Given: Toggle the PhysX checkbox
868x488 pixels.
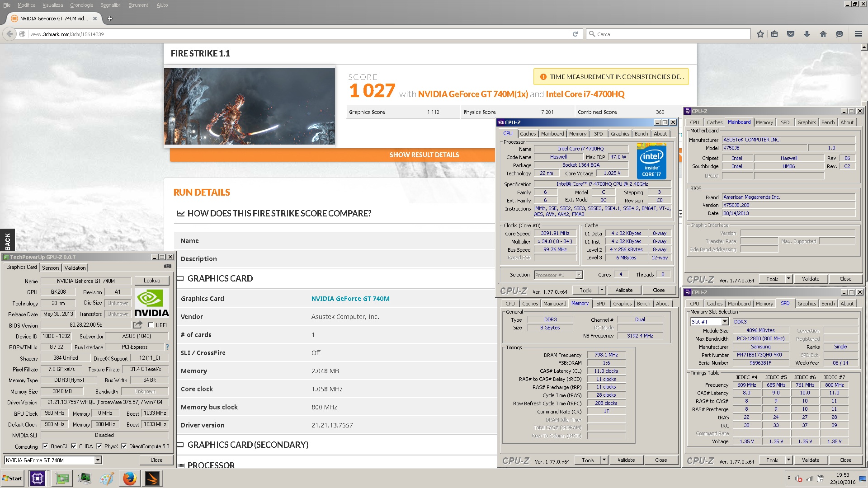Looking at the screenshot, I should (99, 446).
